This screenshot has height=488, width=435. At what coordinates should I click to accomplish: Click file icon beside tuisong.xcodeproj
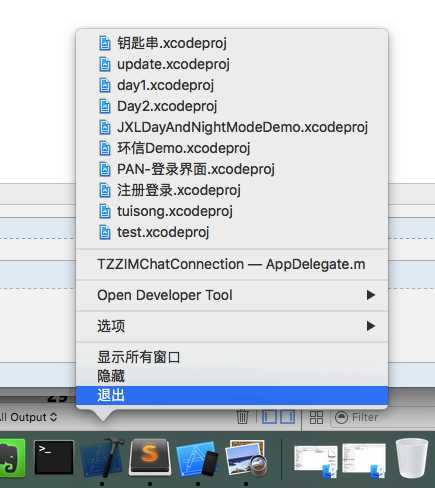104,211
